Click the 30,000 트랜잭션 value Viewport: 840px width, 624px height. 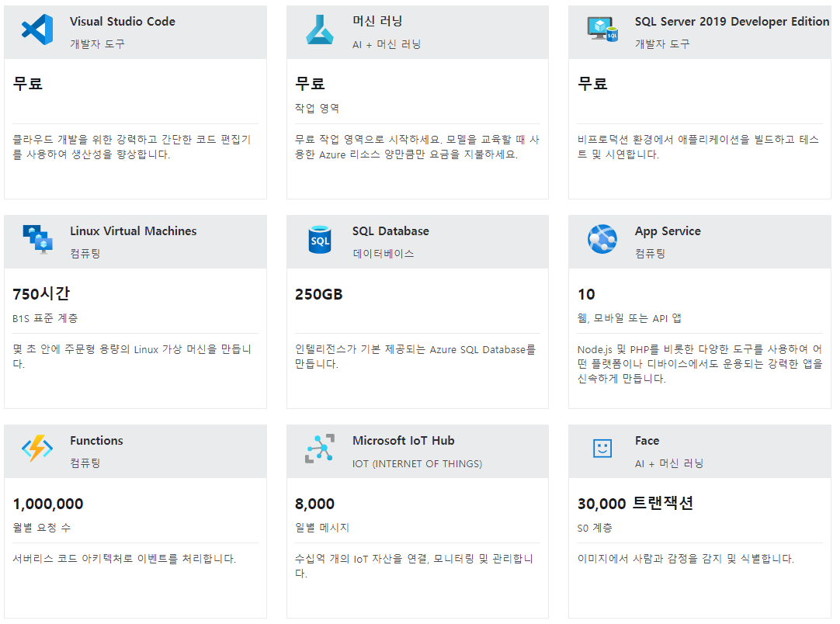tap(635, 504)
